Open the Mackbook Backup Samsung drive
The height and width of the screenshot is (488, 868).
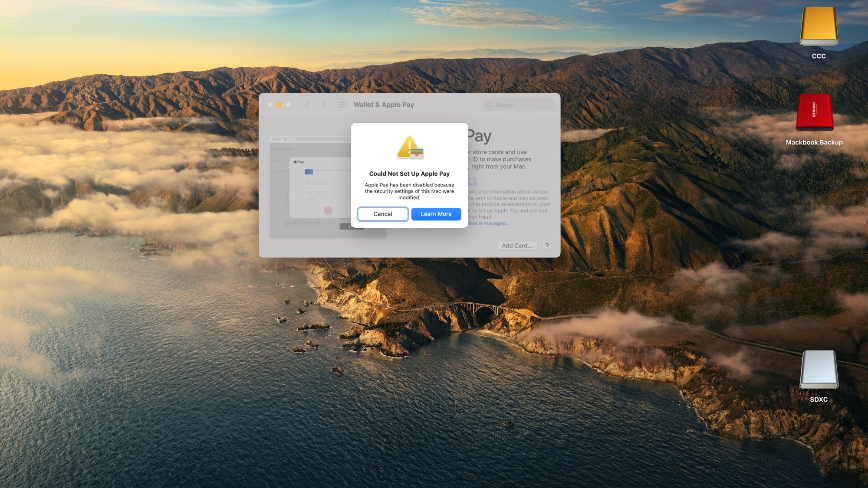pyautogui.click(x=814, y=113)
